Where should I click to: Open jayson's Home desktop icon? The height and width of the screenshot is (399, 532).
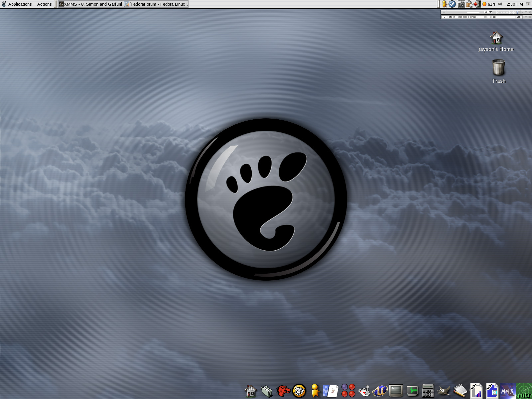pos(496,42)
